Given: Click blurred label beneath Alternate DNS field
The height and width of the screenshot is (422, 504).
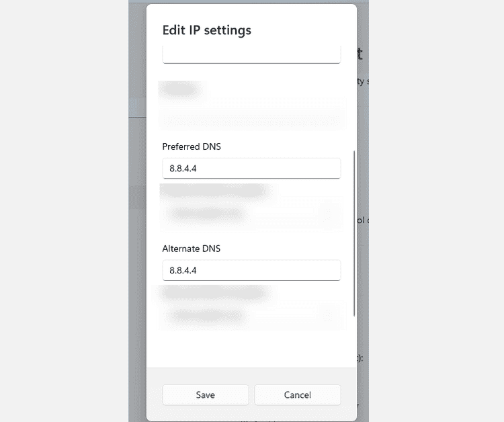Looking at the screenshot, I should coord(214,292).
